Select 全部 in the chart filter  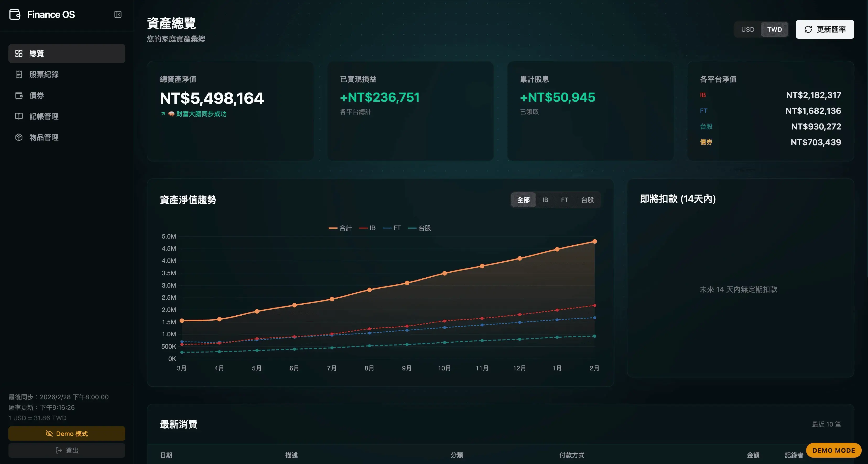coord(523,199)
